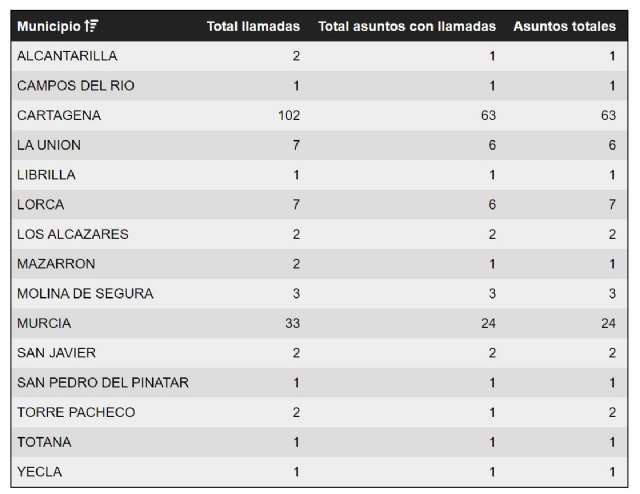Viewport: 640px width, 494px height.
Task: Select the LIBRILLA row
Action: pos(46,175)
